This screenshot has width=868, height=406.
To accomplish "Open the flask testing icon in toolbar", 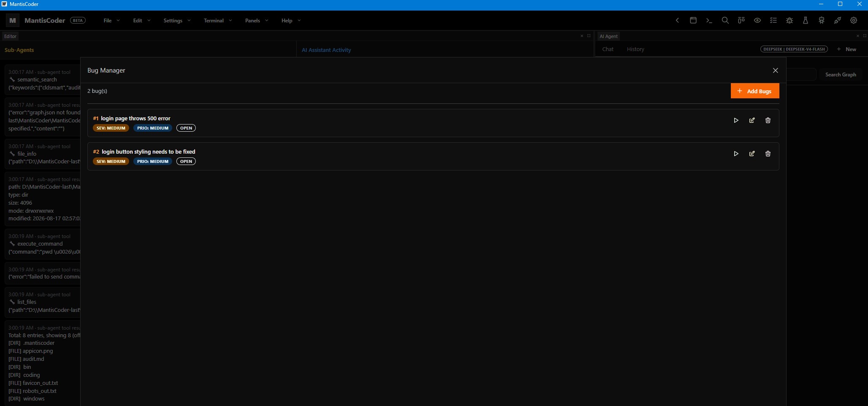I will 805,20.
